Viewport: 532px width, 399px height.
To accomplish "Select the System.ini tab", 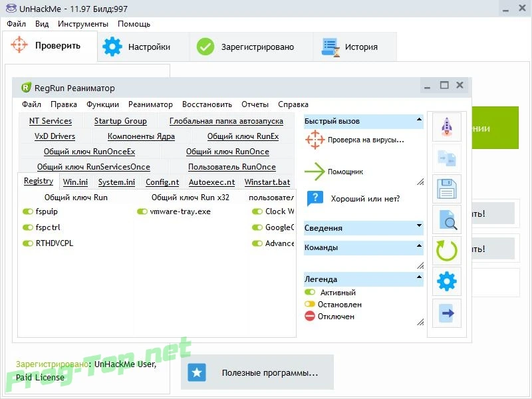I will click(x=116, y=182).
